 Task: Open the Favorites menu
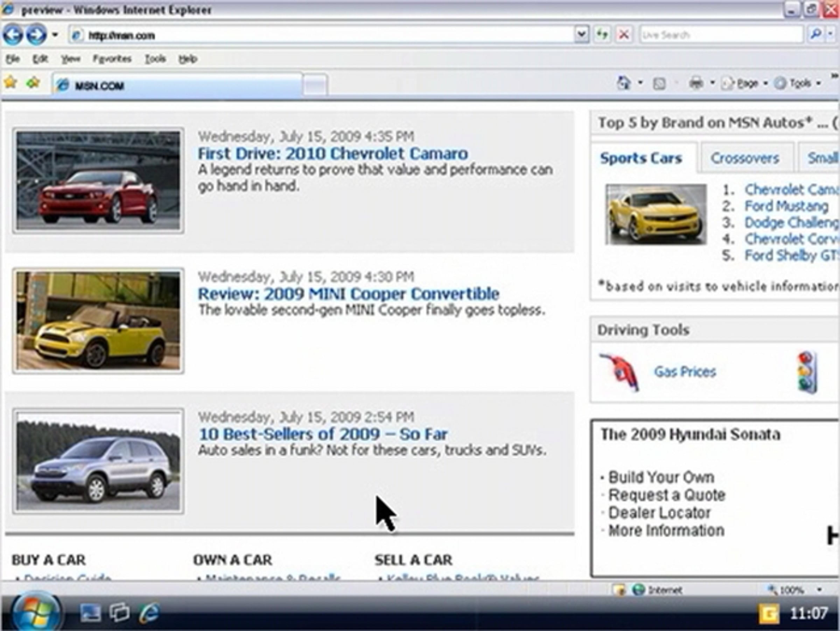coord(112,59)
